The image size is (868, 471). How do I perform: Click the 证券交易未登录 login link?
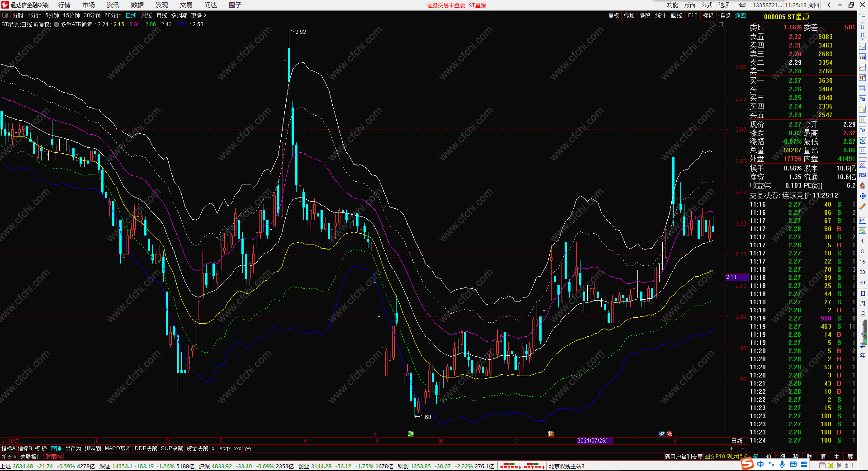tap(446, 5)
